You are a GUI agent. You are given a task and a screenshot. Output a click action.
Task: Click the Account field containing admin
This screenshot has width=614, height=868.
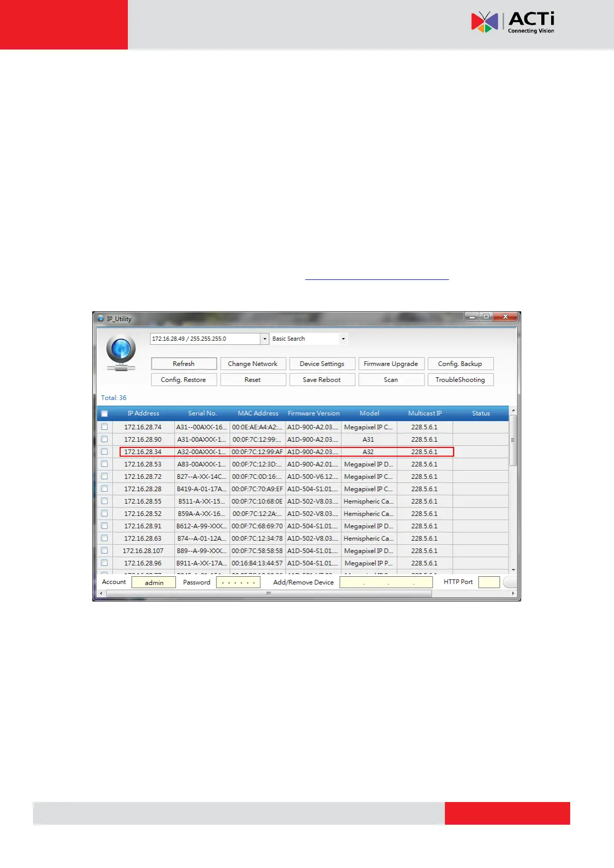click(x=154, y=582)
